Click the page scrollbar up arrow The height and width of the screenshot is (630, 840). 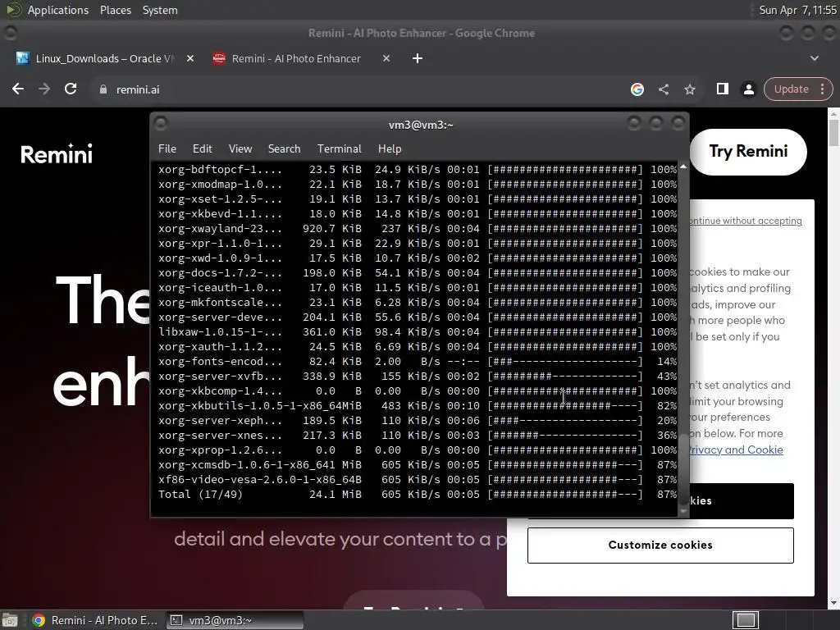pyautogui.click(x=833, y=113)
